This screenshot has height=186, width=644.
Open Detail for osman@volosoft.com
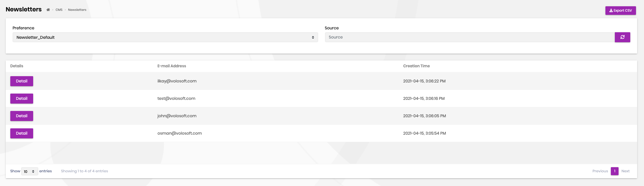click(x=22, y=133)
